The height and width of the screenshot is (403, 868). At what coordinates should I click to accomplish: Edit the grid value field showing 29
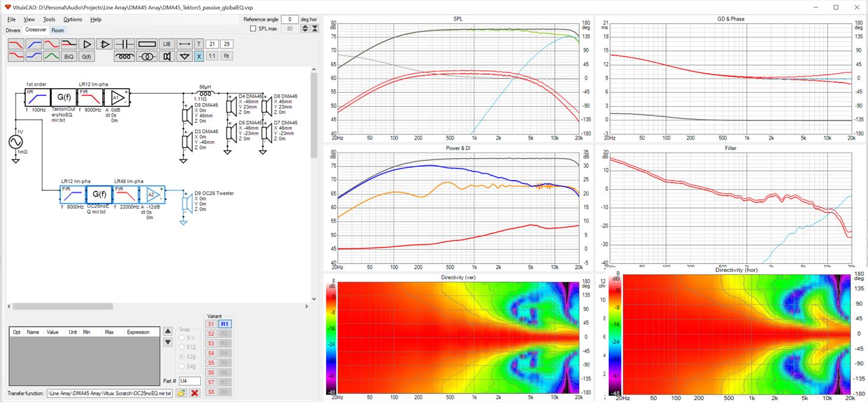point(226,44)
